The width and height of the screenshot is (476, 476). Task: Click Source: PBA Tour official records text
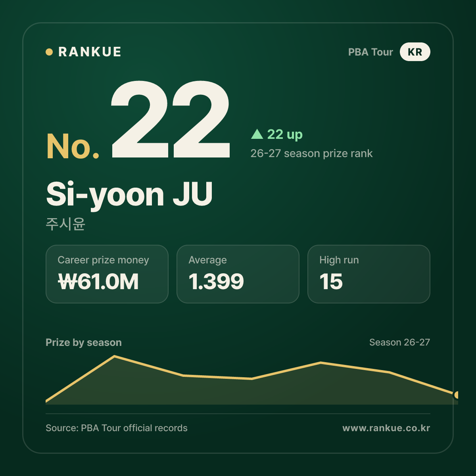[117, 428]
